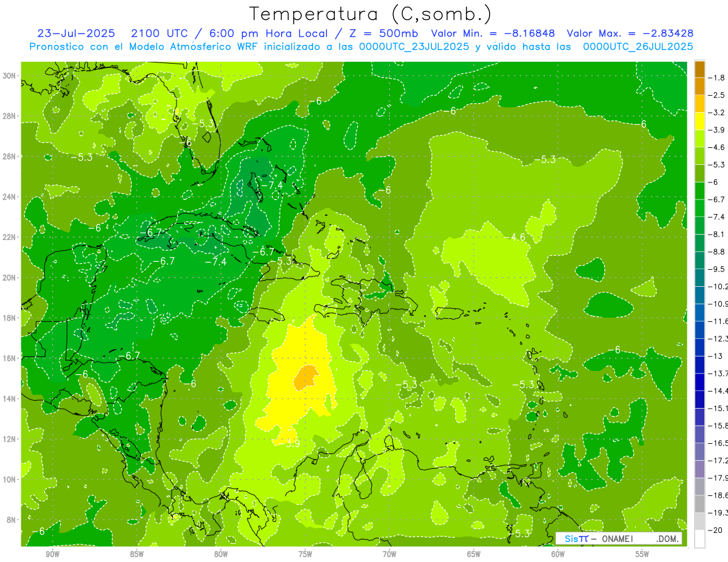Click the "65W" longitude axis label

[474, 554]
